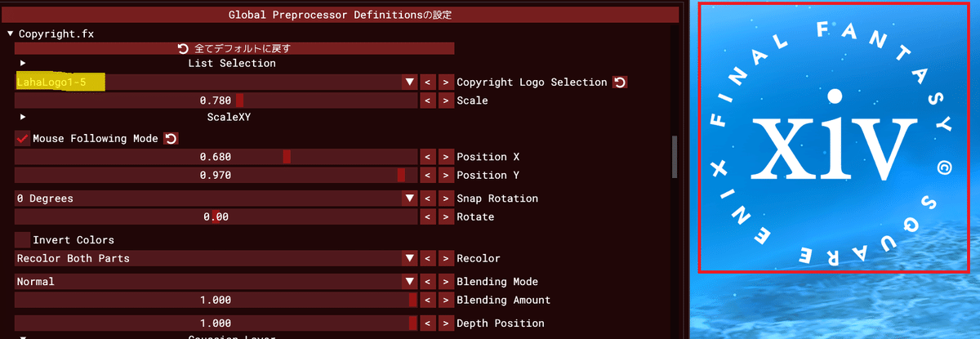Open the Snap Rotation 0 Degrees dropdown
The width and height of the screenshot is (980, 339).
216,198
